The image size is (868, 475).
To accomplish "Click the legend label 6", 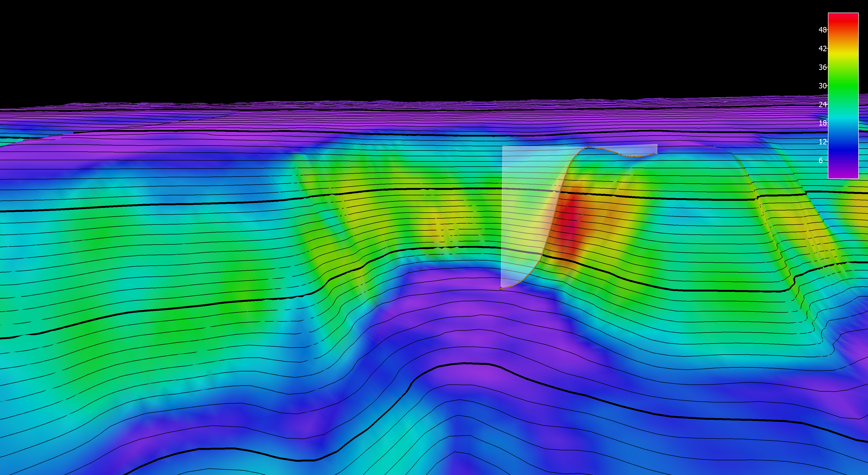I will coord(821,161).
